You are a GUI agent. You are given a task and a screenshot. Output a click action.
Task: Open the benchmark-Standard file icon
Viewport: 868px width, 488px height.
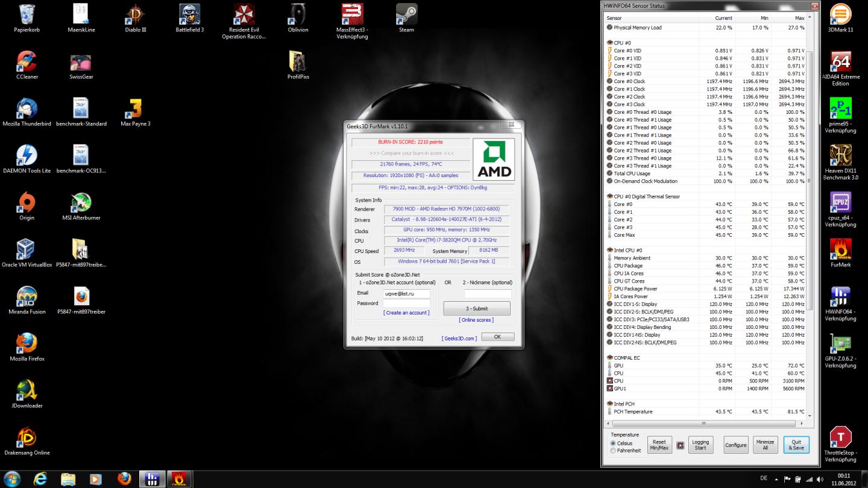pyautogui.click(x=81, y=112)
